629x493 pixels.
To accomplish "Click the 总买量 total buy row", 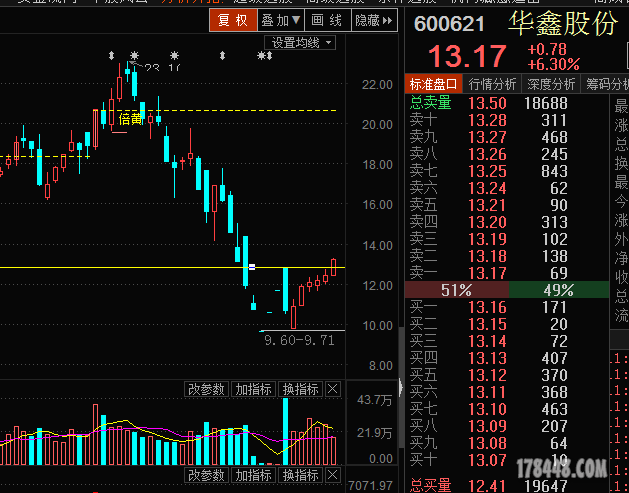I will click(507, 485).
